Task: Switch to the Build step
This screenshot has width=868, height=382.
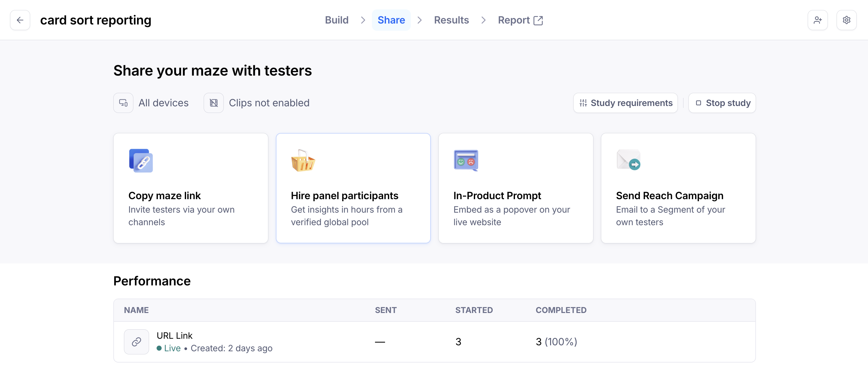Action: click(336, 20)
